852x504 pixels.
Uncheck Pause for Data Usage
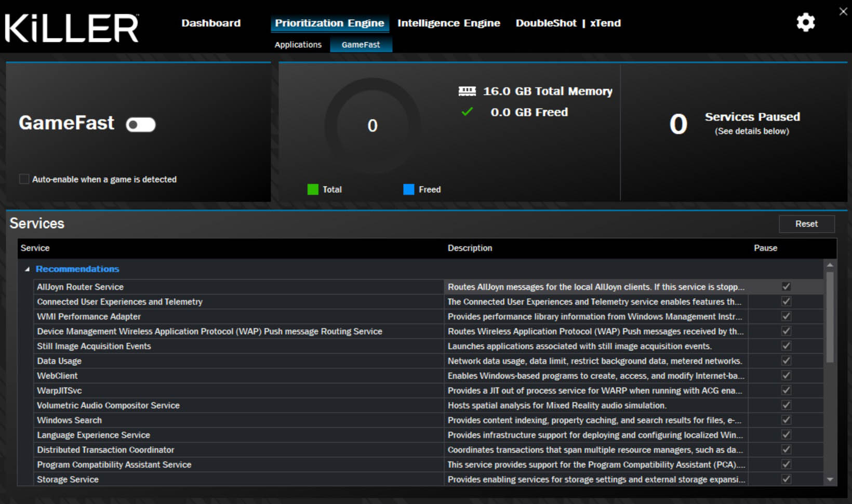click(x=787, y=361)
